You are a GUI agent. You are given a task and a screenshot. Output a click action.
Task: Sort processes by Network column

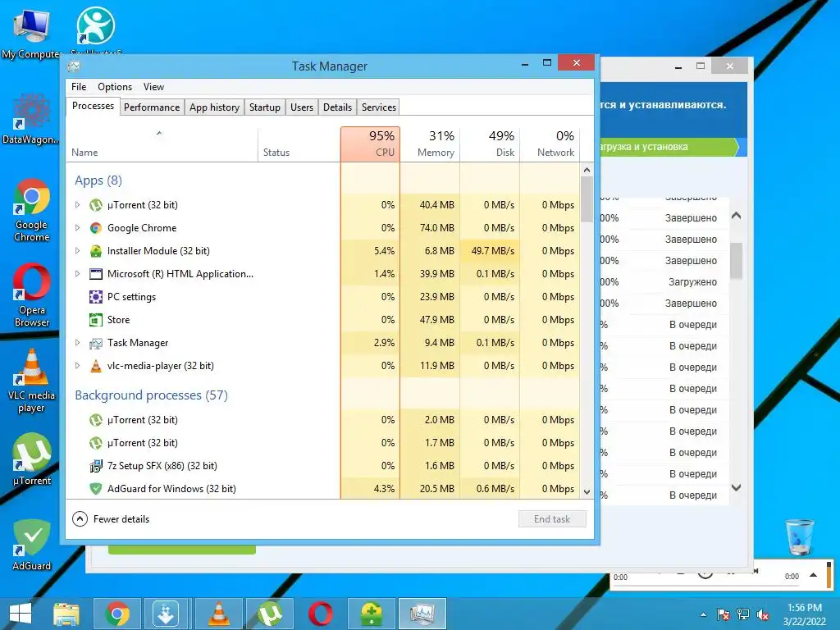550,144
